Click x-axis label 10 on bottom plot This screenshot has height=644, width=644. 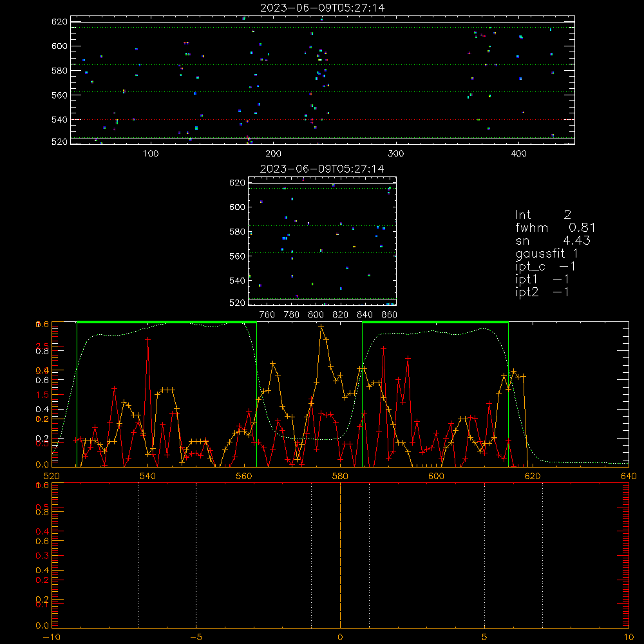click(x=629, y=637)
